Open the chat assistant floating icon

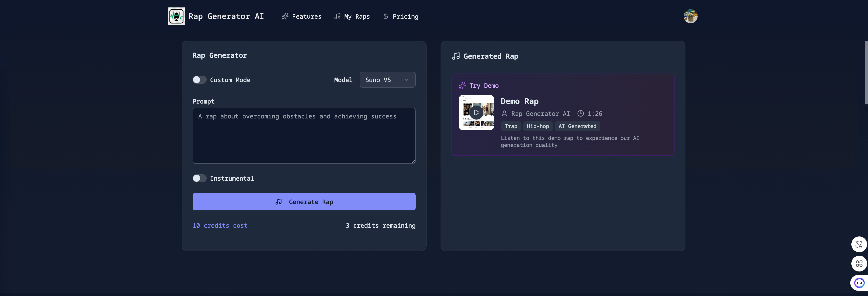tap(859, 283)
